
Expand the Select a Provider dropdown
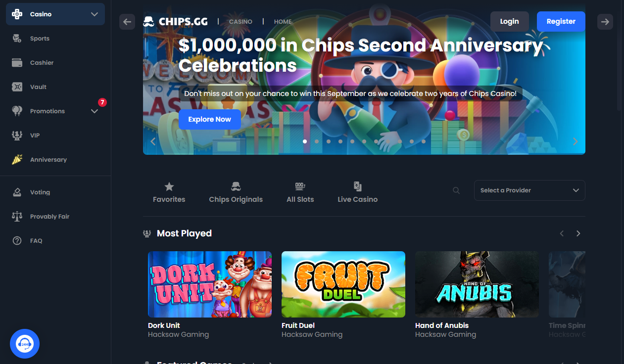pos(529,190)
